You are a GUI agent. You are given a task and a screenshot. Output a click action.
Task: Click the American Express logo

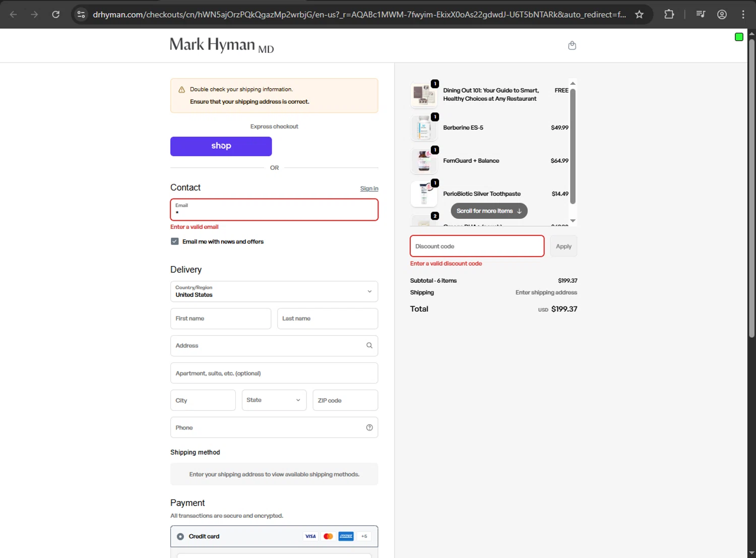346,536
